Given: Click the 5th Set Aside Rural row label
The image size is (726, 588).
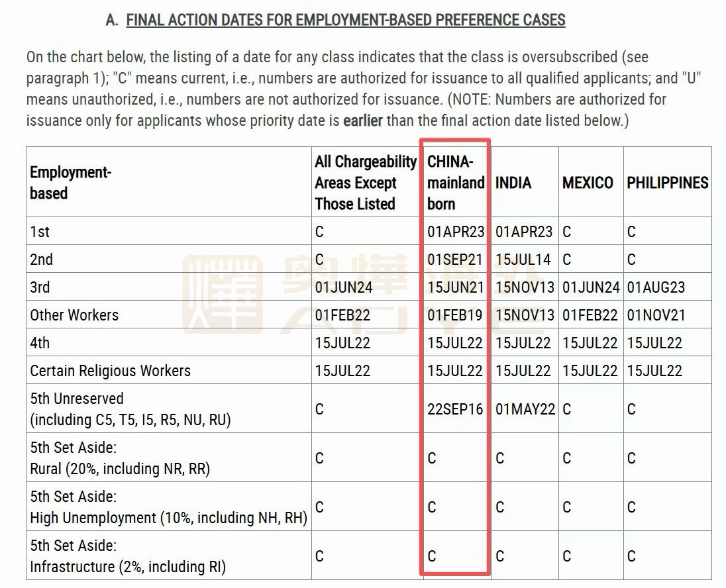Looking at the screenshot, I should pos(120,459).
